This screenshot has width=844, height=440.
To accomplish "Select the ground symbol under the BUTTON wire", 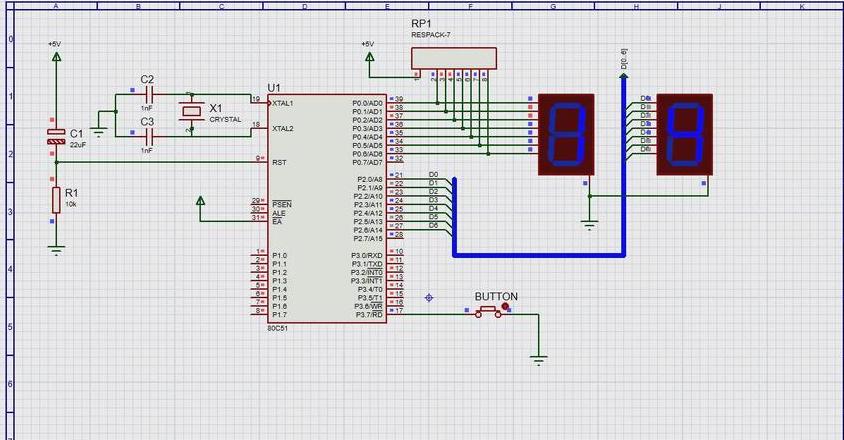I will click(538, 360).
